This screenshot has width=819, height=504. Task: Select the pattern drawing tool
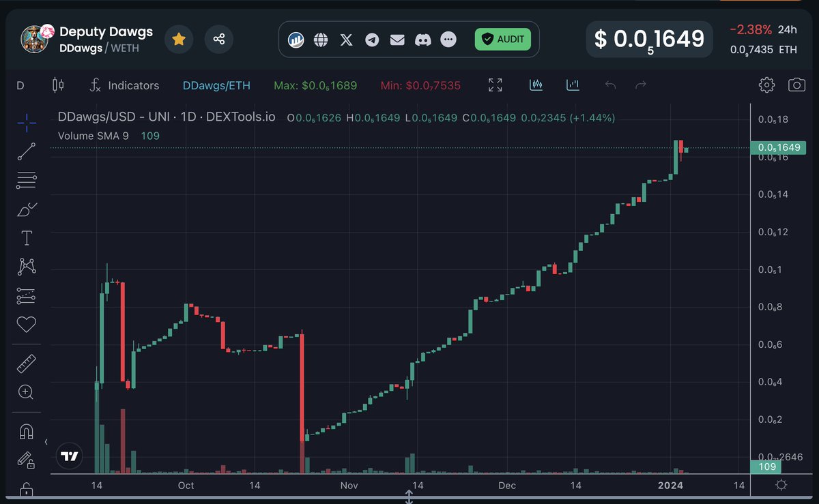click(x=27, y=267)
